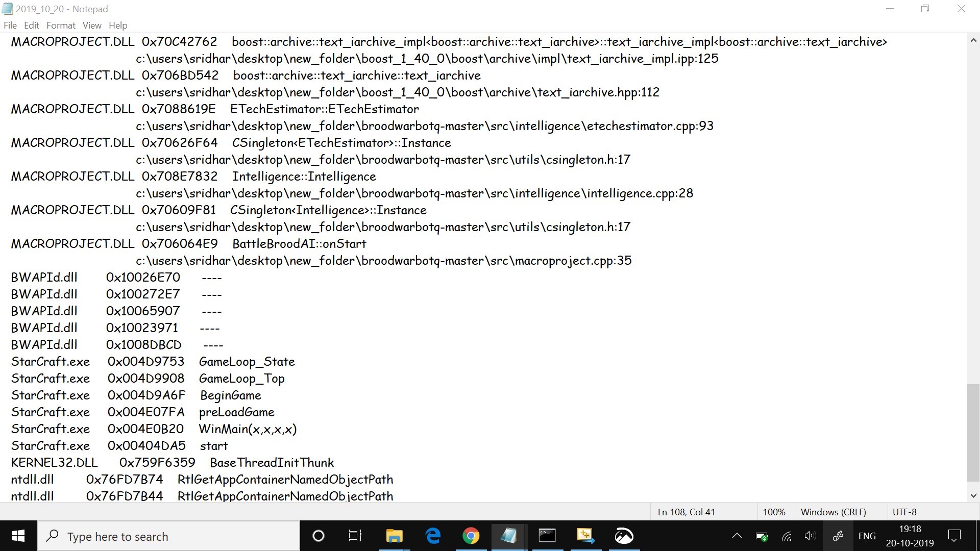980x551 pixels.
Task: Open File Explorer from the taskbar
Action: point(394,536)
